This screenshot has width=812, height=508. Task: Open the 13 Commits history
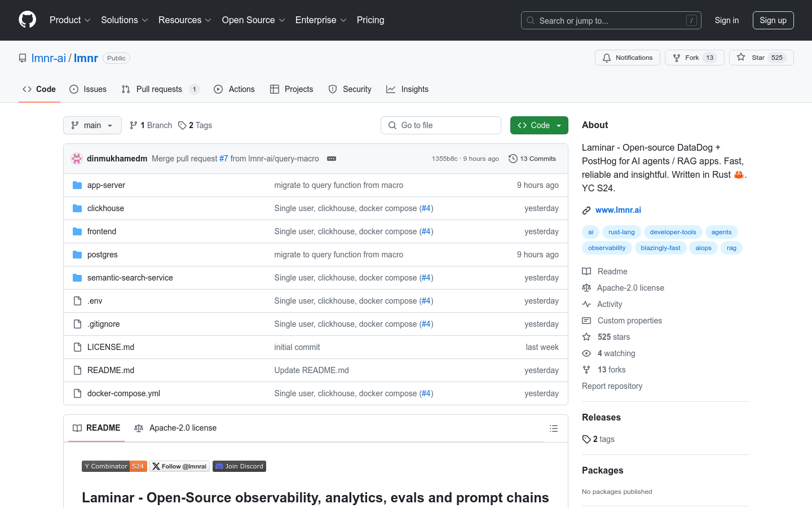click(532, 159)
